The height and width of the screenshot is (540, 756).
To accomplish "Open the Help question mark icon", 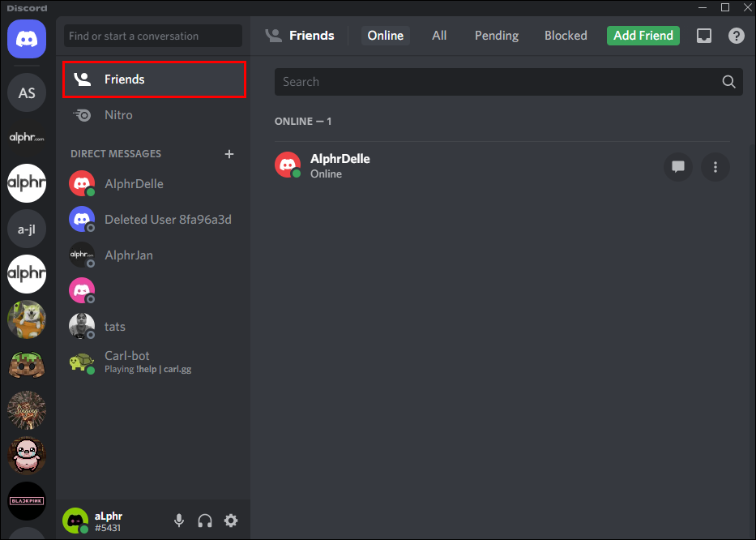I will pyautogui.click(x=737, y=36).
